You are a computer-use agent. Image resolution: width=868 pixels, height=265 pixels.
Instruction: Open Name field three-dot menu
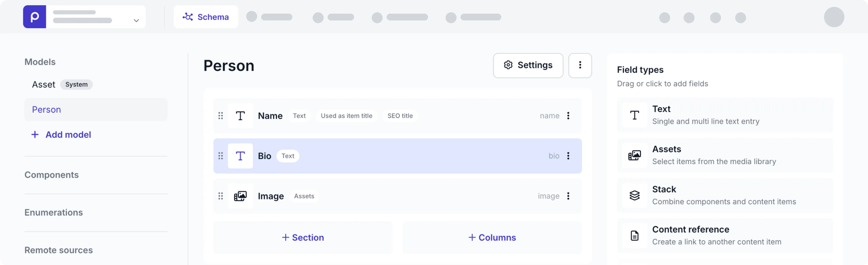(x=568, y=116)
